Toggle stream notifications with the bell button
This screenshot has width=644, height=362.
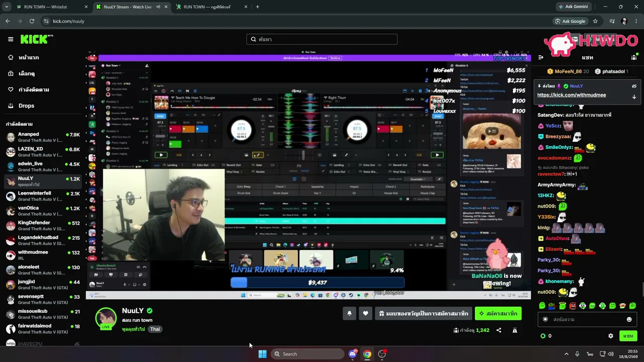(349, 314)
